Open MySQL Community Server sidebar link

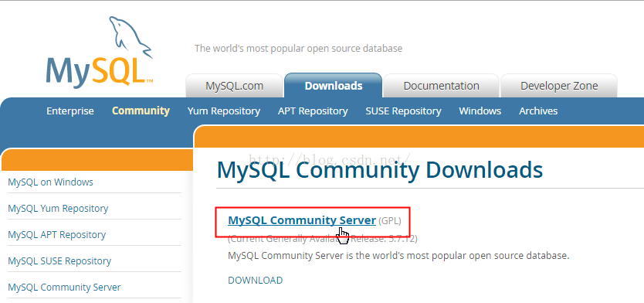(64, 287)
